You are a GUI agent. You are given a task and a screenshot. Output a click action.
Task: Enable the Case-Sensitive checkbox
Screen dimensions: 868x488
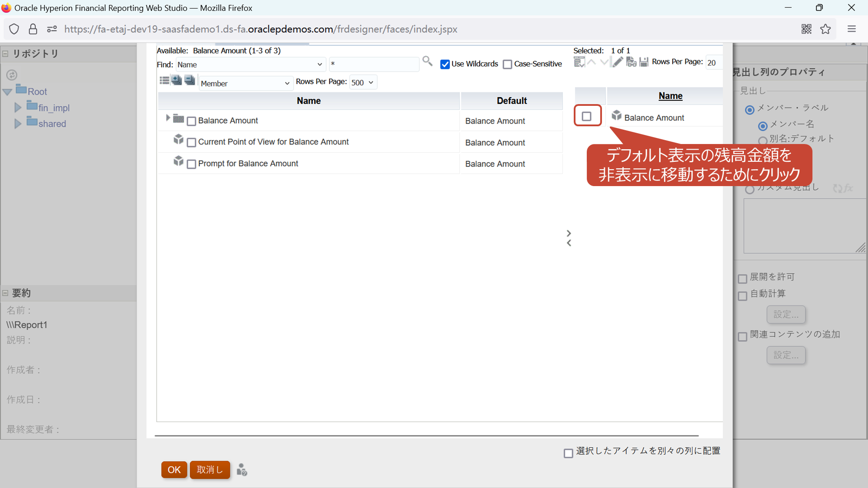click(507, 64)
